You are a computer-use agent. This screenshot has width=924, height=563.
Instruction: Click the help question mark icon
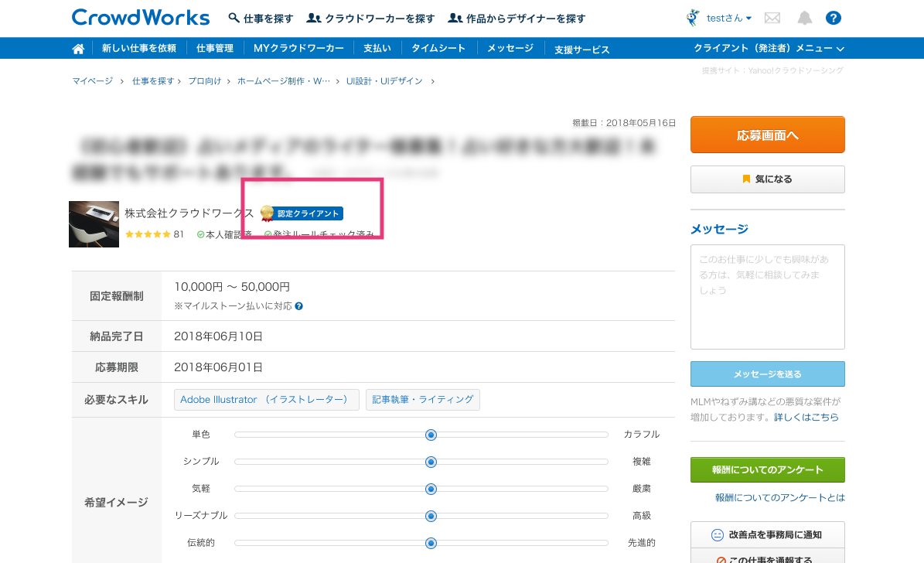coord(833,18)
